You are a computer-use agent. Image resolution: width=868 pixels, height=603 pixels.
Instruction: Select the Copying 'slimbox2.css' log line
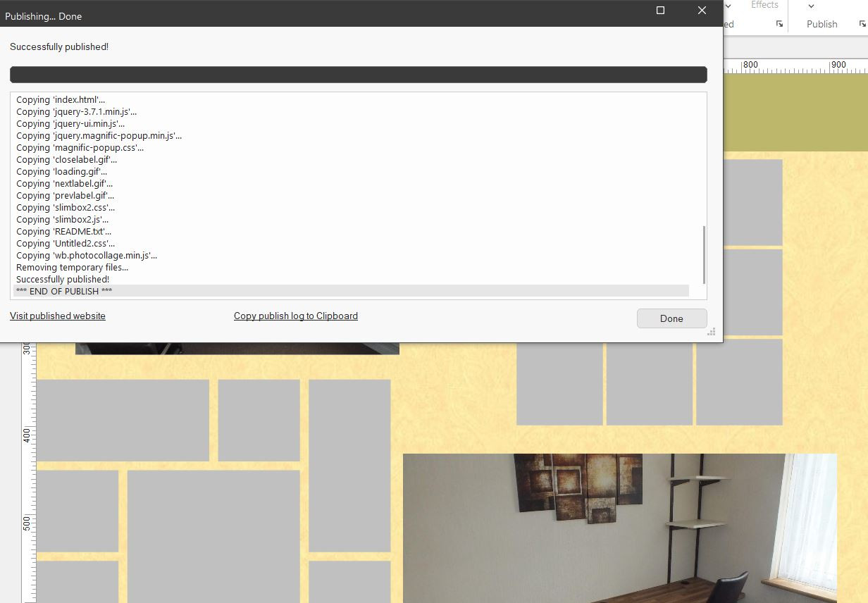click(351, 207)
